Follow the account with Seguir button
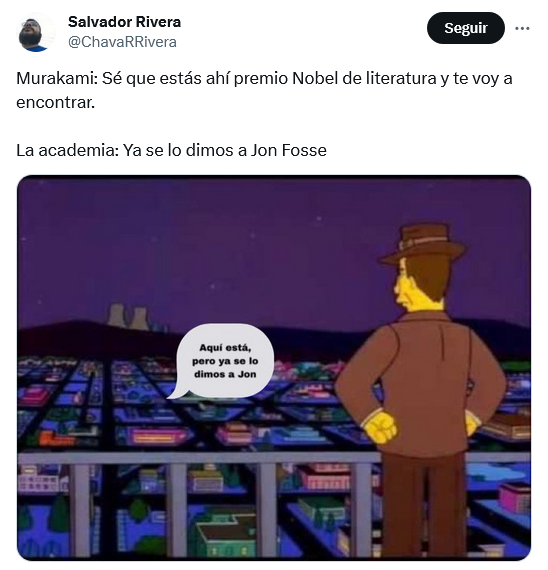Screen dimensions: 548x570 pyautogui.click(x=465, y=28)
